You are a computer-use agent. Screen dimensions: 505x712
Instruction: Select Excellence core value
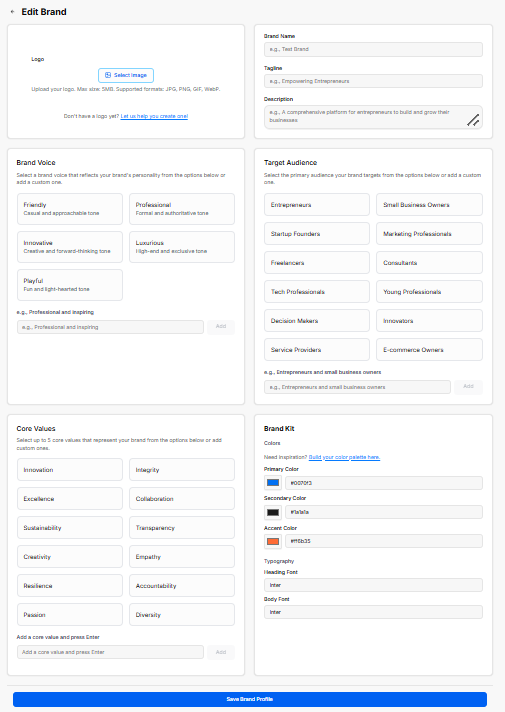pyautogui.click(x=70, y=499)
